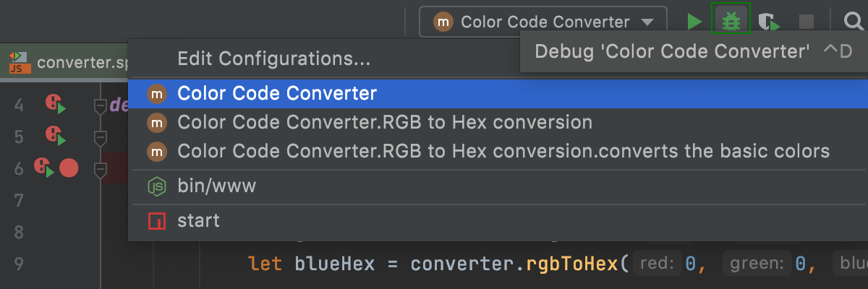Select 'RGB to Hex conversion' configuration

385,123
